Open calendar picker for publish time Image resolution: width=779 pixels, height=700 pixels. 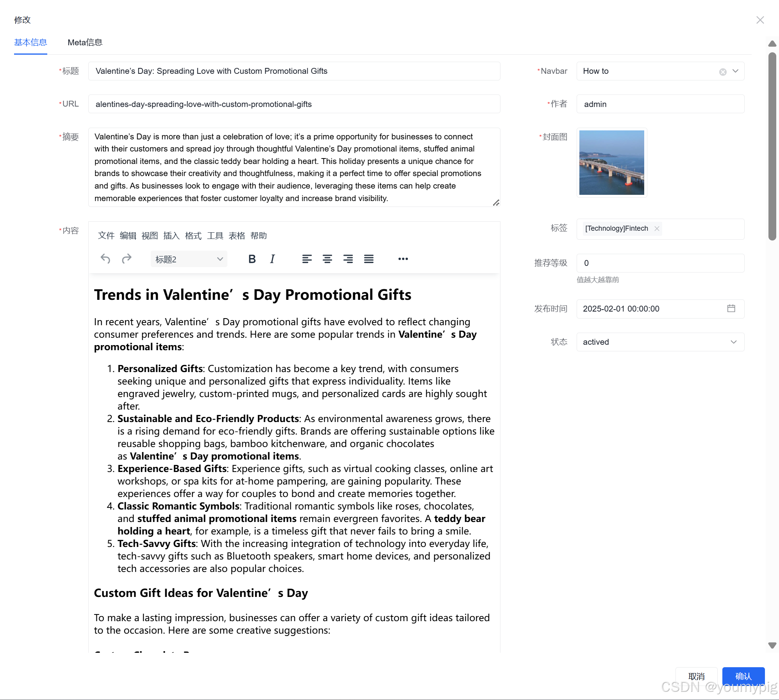[731, 308]
